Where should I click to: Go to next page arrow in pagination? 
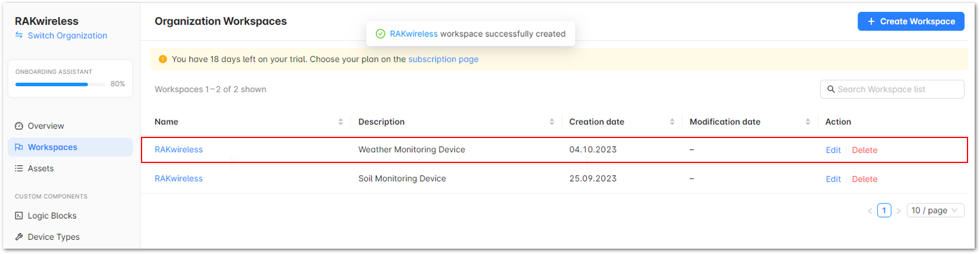click(x=899, y=211)
